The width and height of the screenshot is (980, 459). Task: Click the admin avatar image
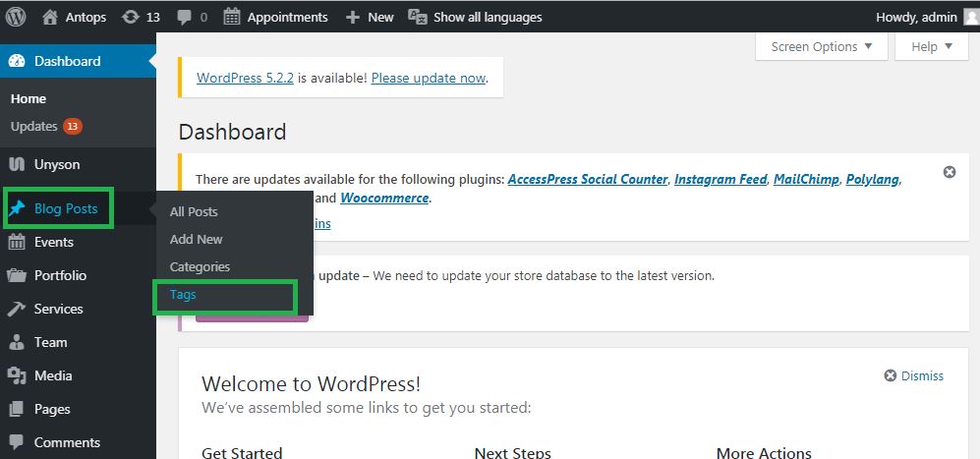point(970,18)
